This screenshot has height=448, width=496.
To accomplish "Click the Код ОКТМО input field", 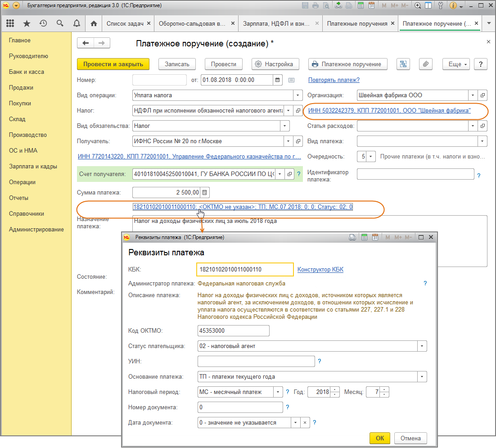I will pyautogui.click(x=233, y=331).
